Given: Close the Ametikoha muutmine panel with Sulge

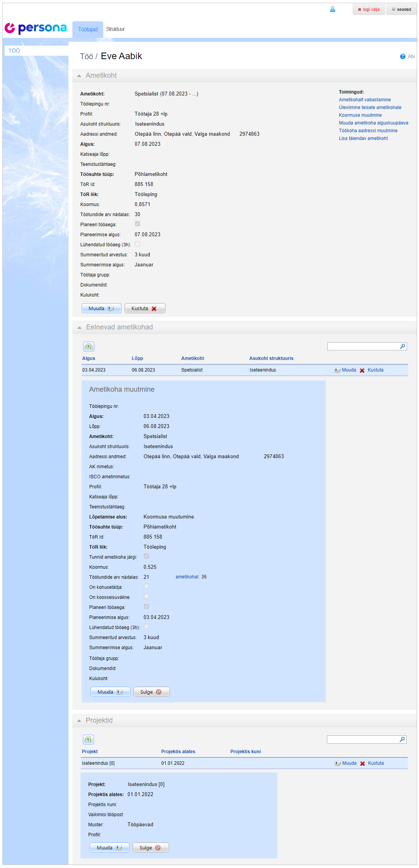Looking at the screenshot, I should pos(151,692).
